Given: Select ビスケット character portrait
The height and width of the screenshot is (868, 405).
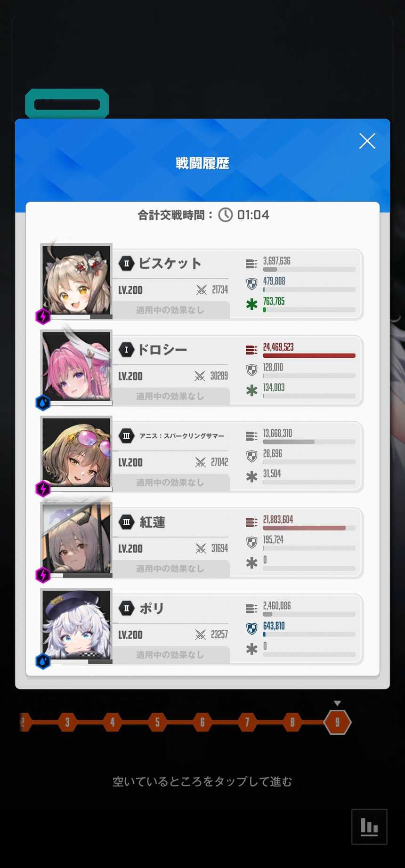Looking at the screenshot, I should tap(76, 280).
